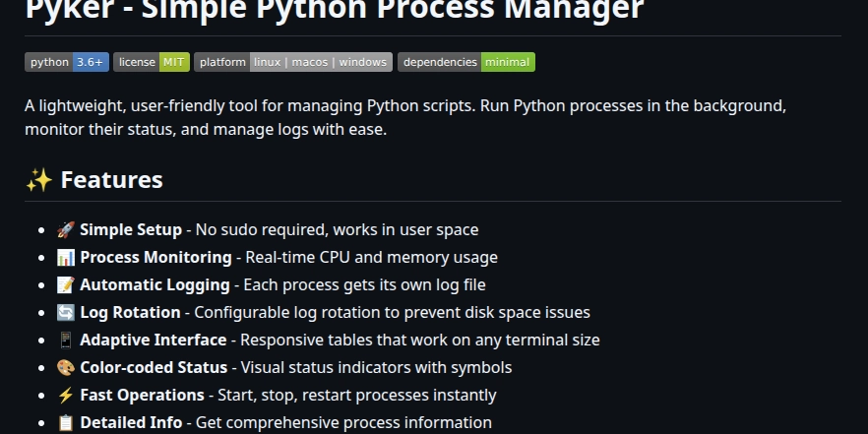Click the rocket emoji beside Simple Setup
Screen dimensions: 868x434
click(66, 229)
